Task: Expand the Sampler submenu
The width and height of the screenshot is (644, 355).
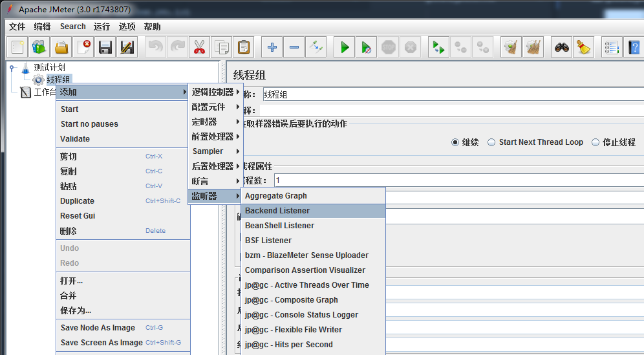Action: pyautogui.click(x=215, y=151)
